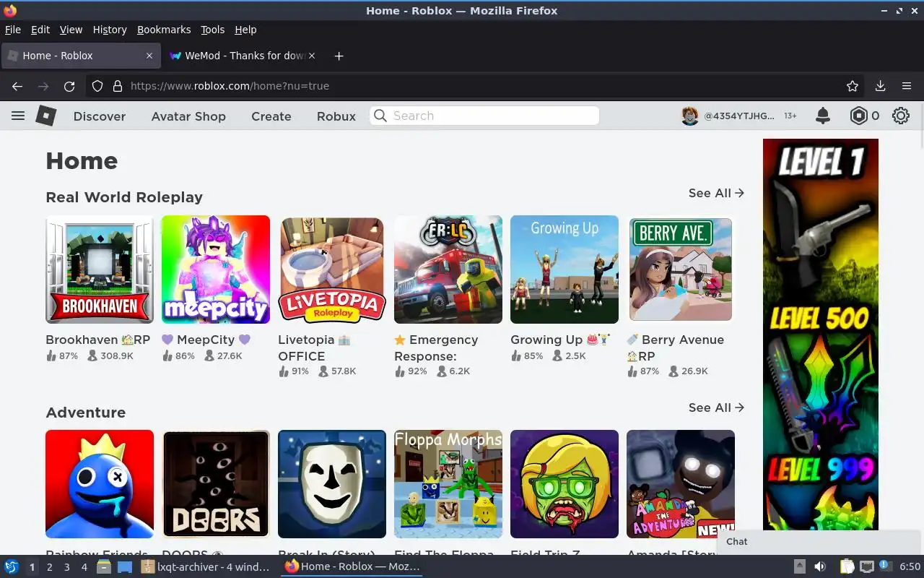Open the Field Trip Z zombie thumbnail
This screenshot has width=924, height=578.
565,484
